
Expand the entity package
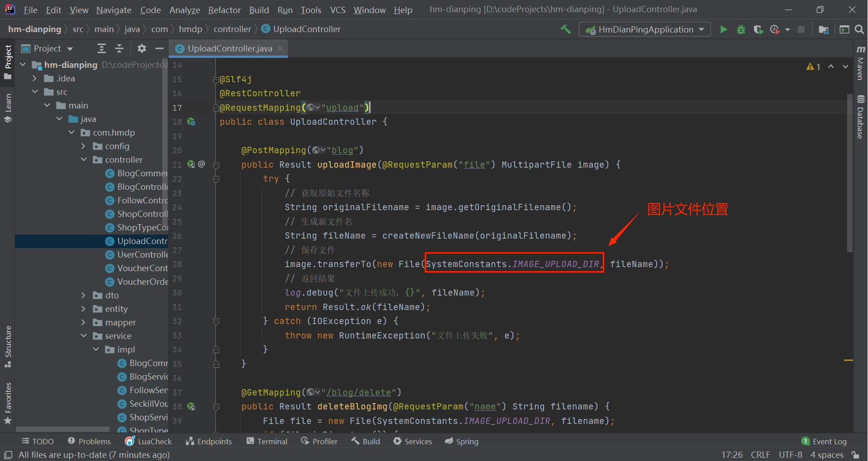pos(83,309)
